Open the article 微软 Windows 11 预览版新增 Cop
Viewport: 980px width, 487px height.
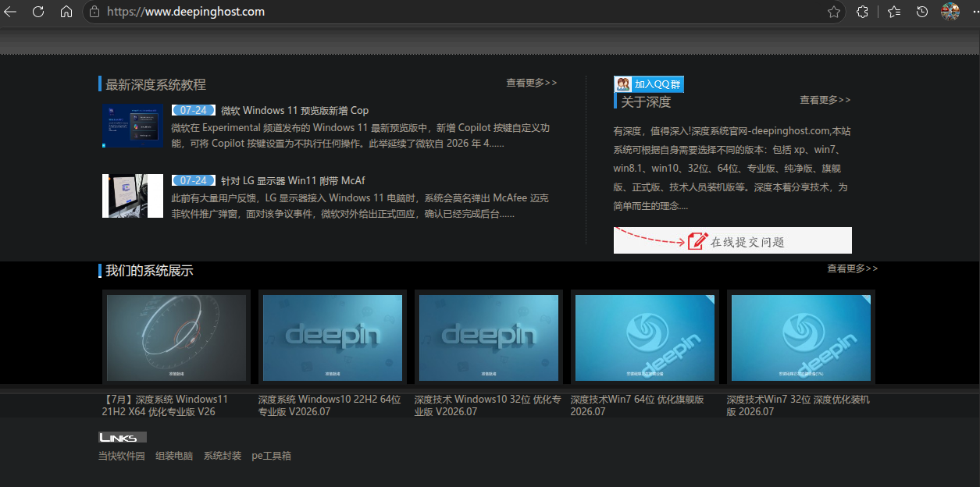coord(294,111)
